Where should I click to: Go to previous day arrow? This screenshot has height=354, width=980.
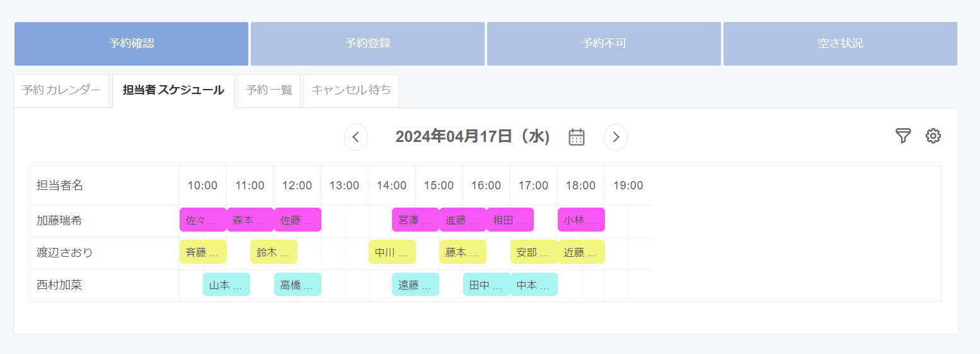coord(356,137)
